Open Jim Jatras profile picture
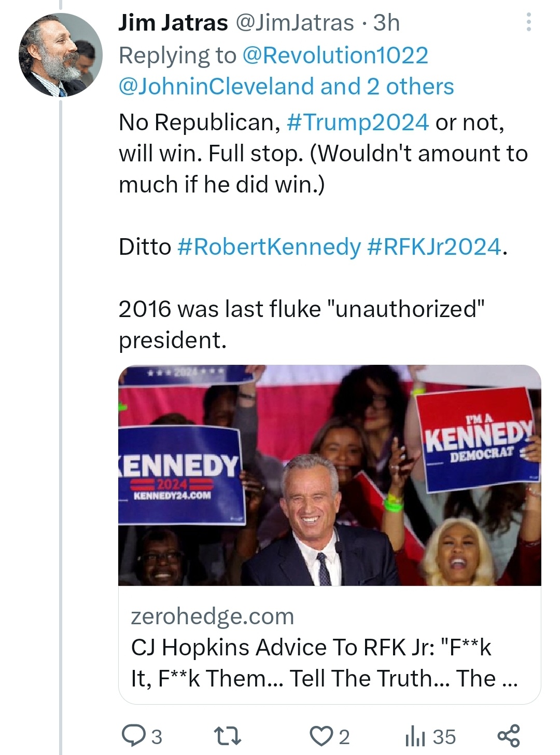 point(60,56)
